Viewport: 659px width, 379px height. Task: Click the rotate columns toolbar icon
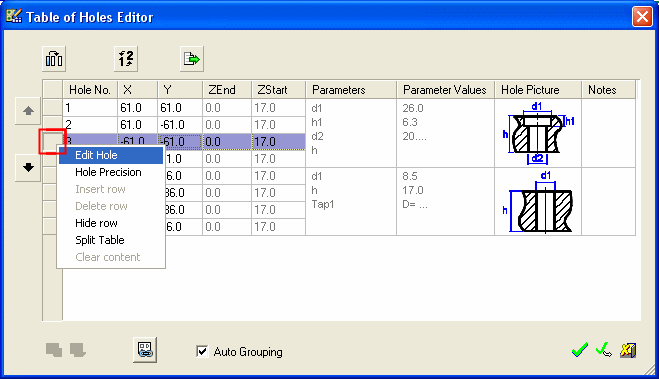pyautogui.click(x=54, y=59)
